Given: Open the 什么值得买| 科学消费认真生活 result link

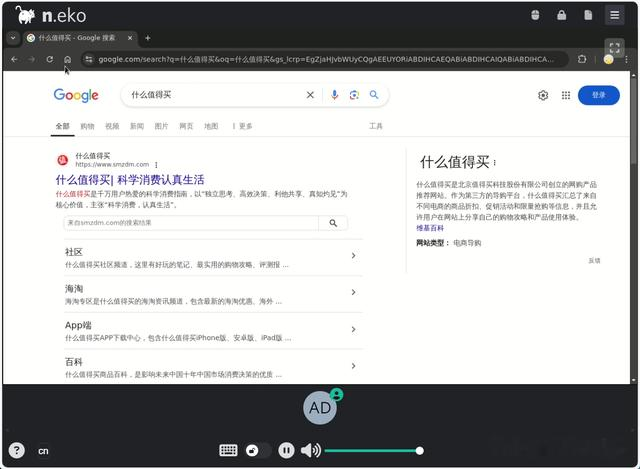Looking at the screenshot, I should [130, 180].
